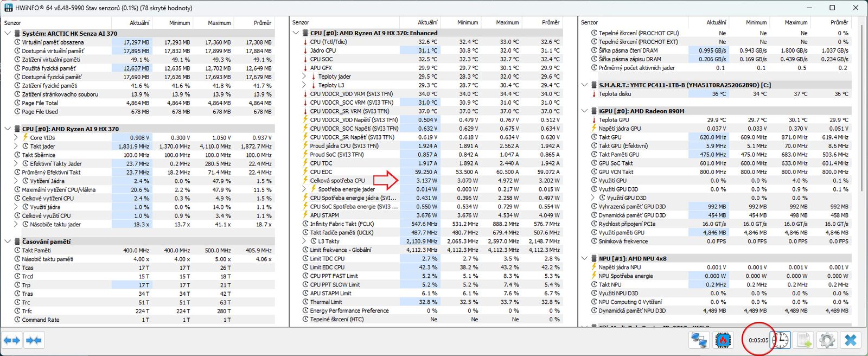Collapse CPU [#0]: AMD Ryzen AI 9 HX 370 group
Image resolution: width=868 pixels, height=356 pixels.
point(8,129)
